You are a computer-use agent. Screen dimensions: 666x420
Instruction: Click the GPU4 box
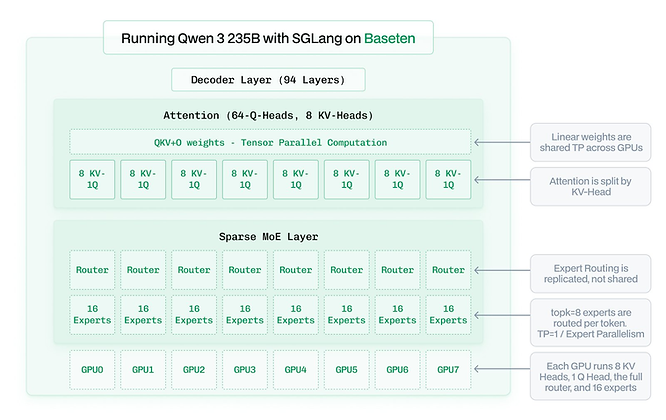pyautogui.click(x=296, y=369)
